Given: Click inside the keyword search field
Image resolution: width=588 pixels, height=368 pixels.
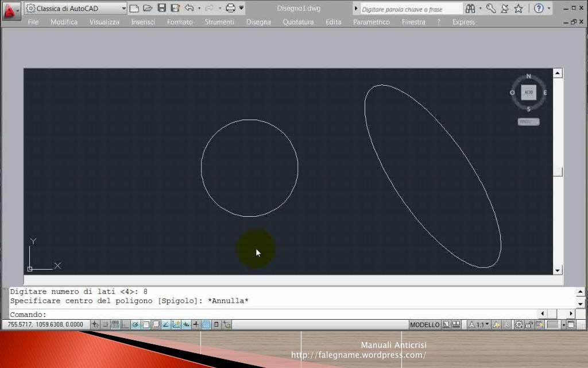Looking at the screenshot, I should 411,9.
